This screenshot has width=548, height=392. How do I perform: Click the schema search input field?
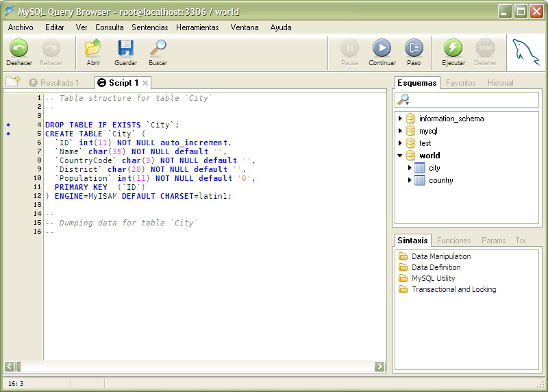tap(473, 100)
